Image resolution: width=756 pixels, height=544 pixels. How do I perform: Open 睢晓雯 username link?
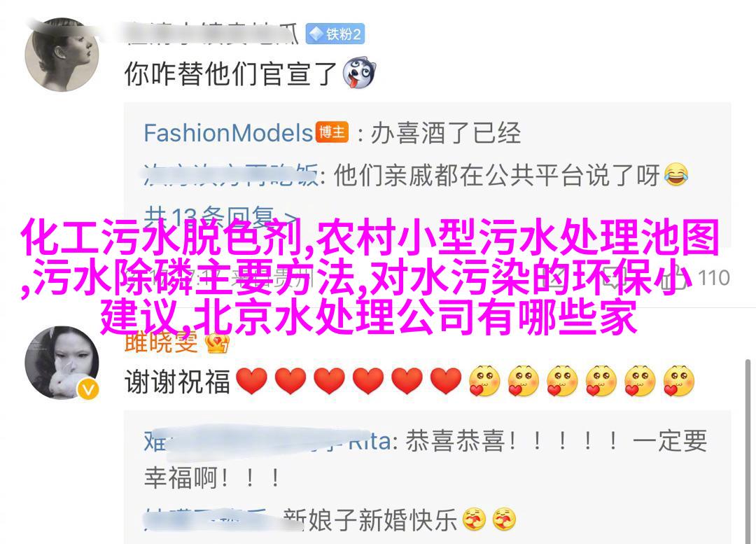pos(161,343)
